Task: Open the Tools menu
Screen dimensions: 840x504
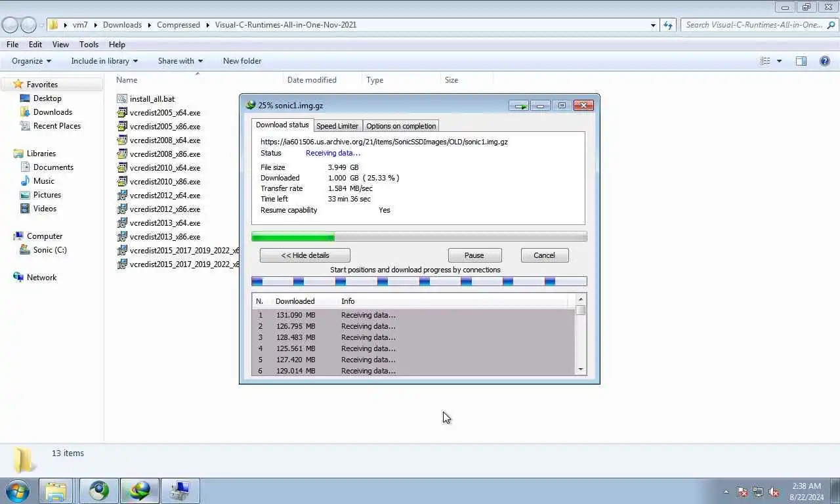Action: 89,45
